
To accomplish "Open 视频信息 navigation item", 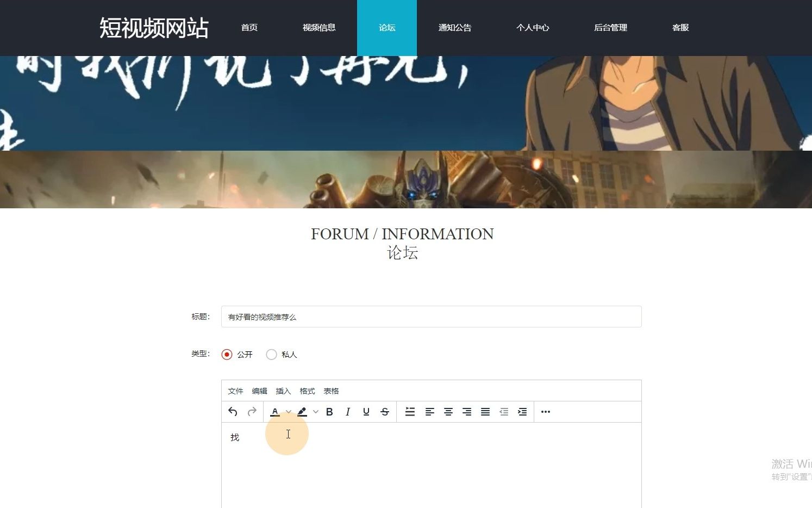I will click(x=319, y=28).
